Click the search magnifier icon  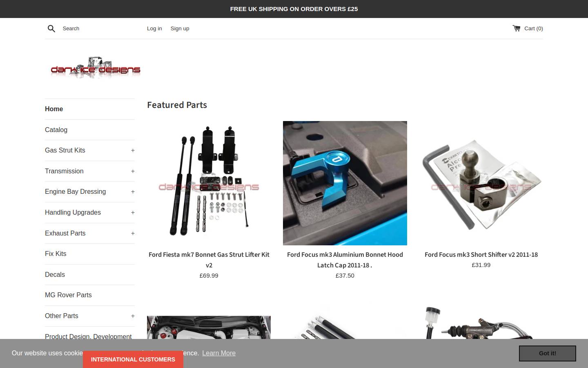coord(51,28)
